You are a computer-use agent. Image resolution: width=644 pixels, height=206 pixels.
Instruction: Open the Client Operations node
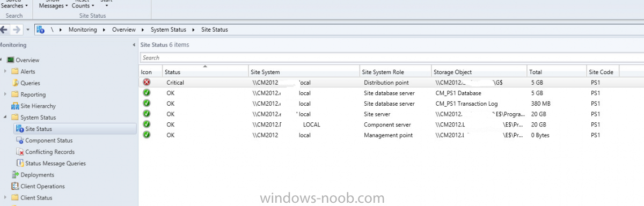pyautogui.click(x=42, y=186)
